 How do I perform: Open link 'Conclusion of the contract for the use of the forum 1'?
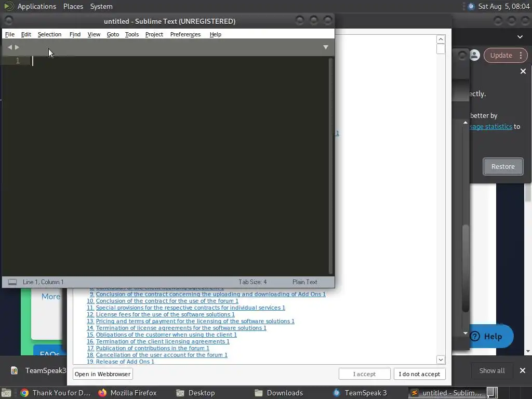pos(167,301)
